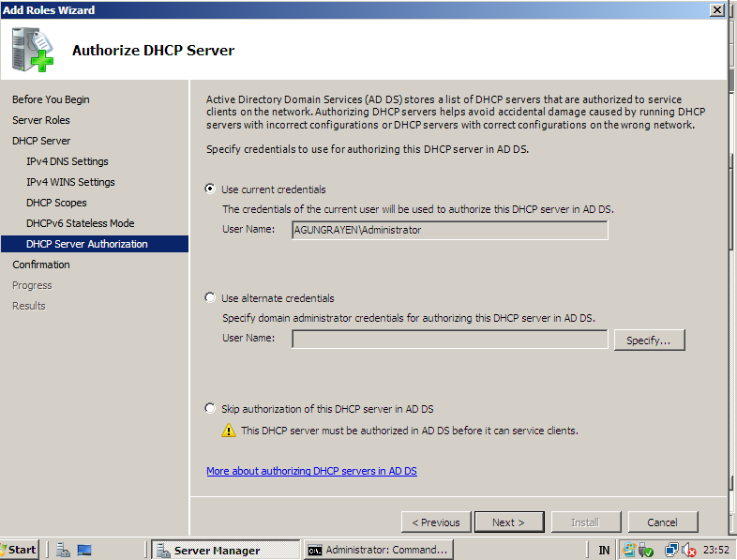Go to Server Roles step
Screen dimensions: 737x560
point(41,120)
